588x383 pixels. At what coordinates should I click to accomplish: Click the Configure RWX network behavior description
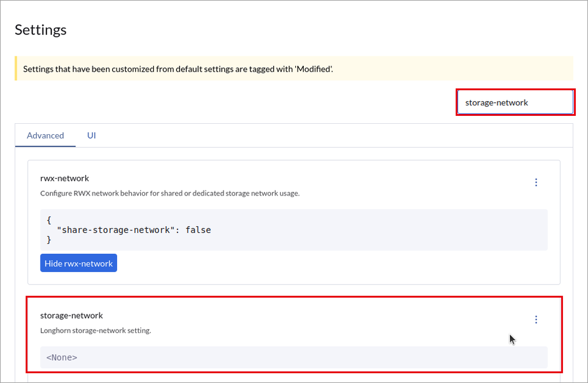170,193
